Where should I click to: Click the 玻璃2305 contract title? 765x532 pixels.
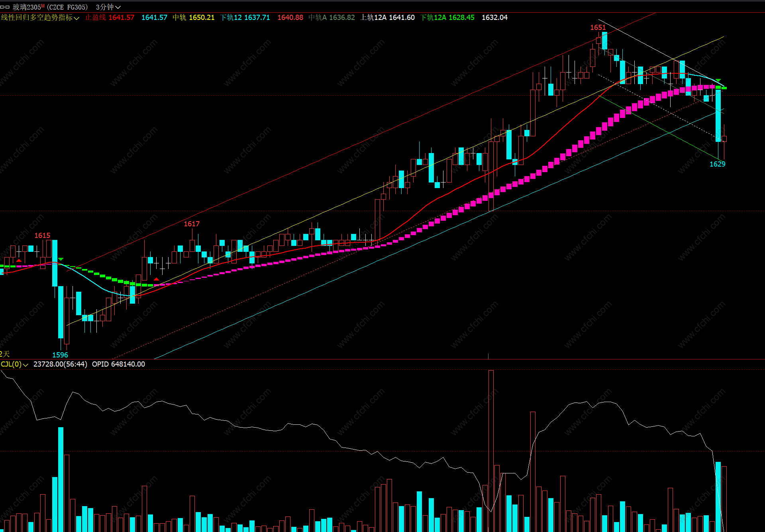(26, 7)
